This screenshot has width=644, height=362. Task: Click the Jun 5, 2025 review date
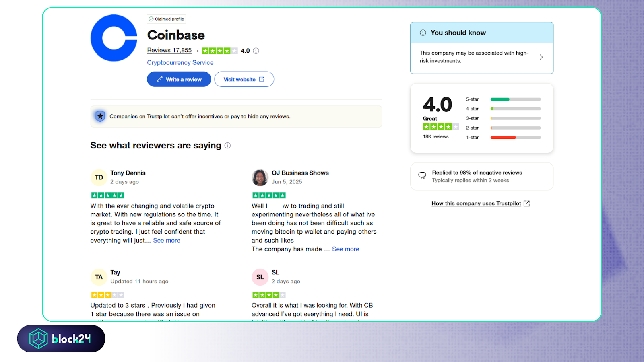click(287, 182)
